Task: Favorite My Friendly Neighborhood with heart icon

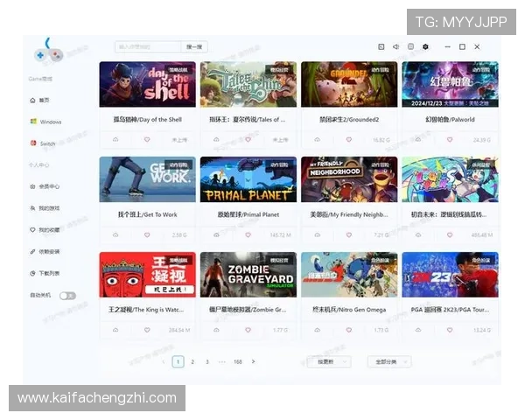Action: pyautogui.click(x=349, y=234)
